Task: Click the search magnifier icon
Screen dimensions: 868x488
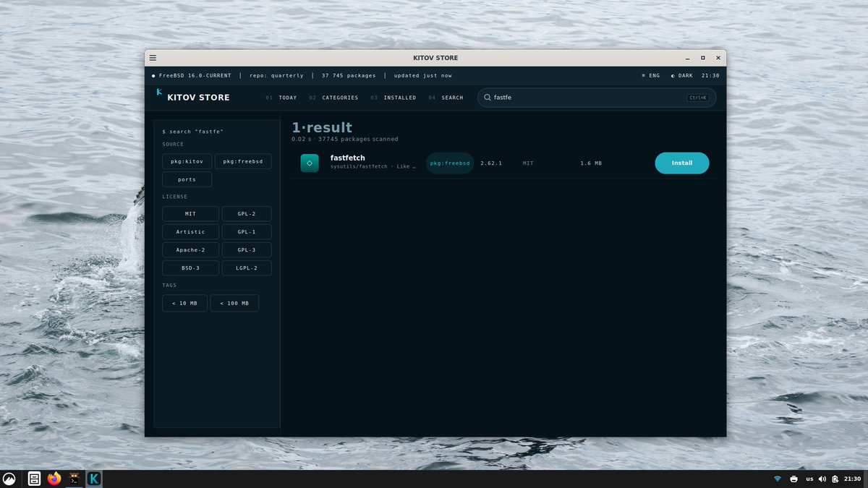Action: [x=488, y=97]
